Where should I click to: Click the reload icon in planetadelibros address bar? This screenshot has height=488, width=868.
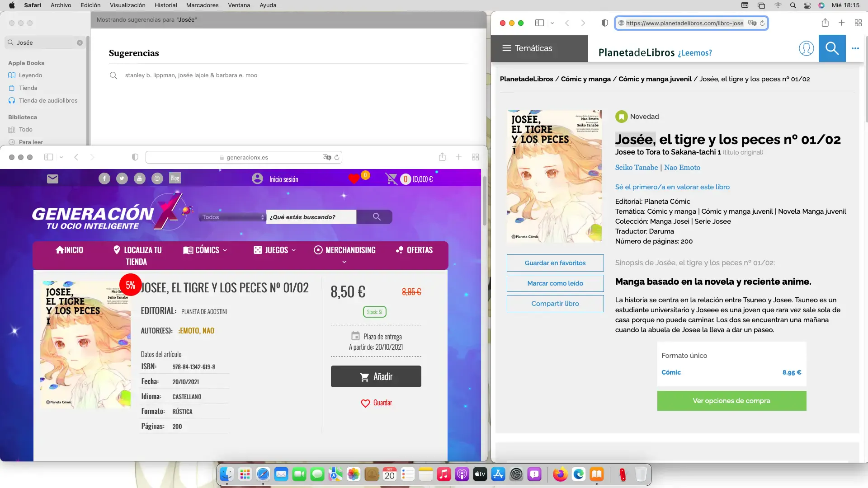(x=762, y=23)
